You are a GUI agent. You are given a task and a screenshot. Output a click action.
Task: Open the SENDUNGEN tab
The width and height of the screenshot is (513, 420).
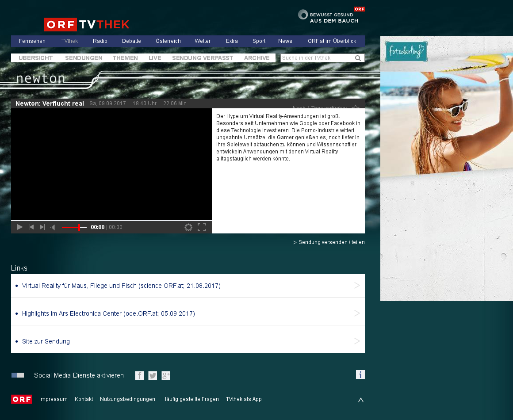click(x=84, y=58)
